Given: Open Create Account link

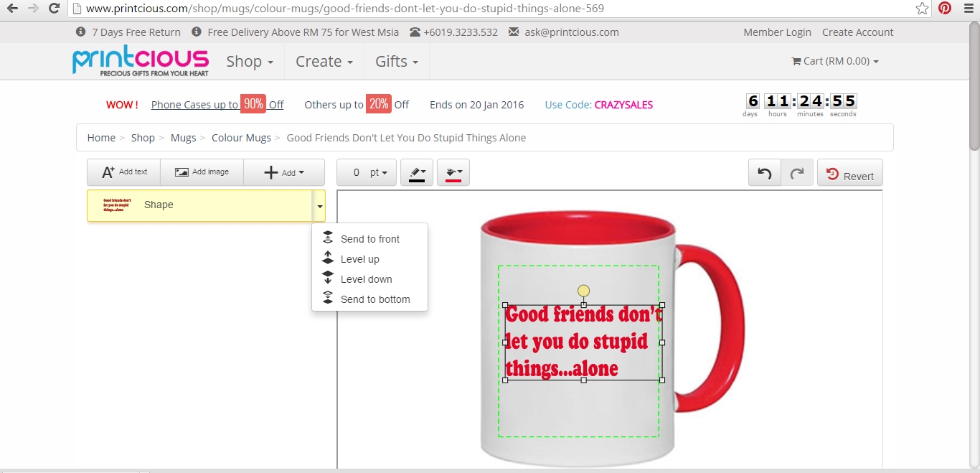Looking at the screenshot, I should click(857, 32).
